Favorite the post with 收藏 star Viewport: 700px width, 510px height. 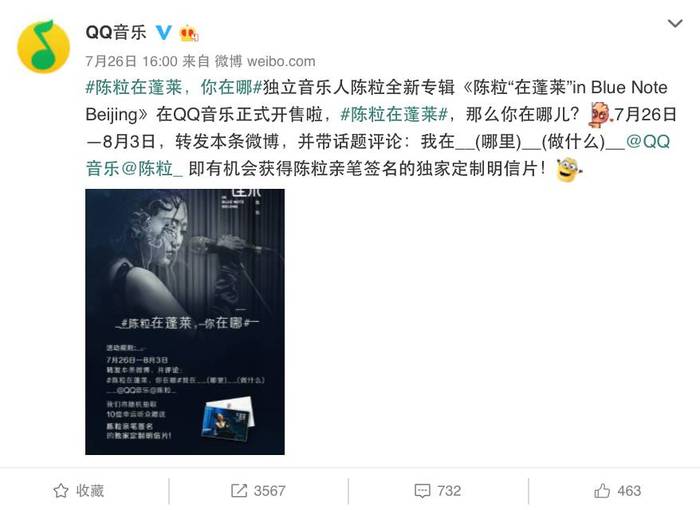79,491
